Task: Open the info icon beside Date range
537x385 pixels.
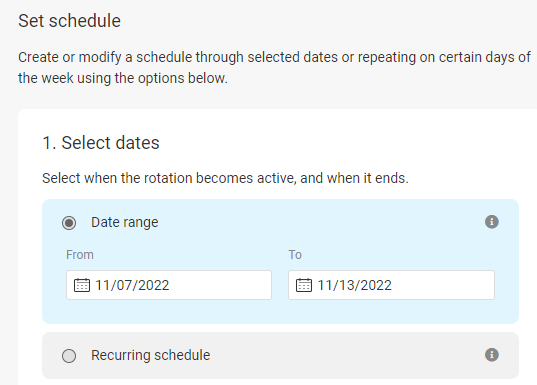Action: tap(492, 222)
